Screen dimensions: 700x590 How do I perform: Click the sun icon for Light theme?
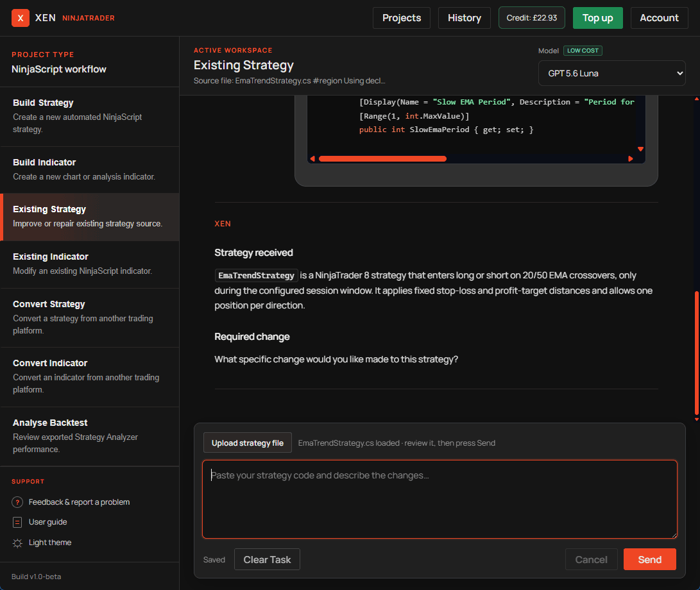[17, 543]
